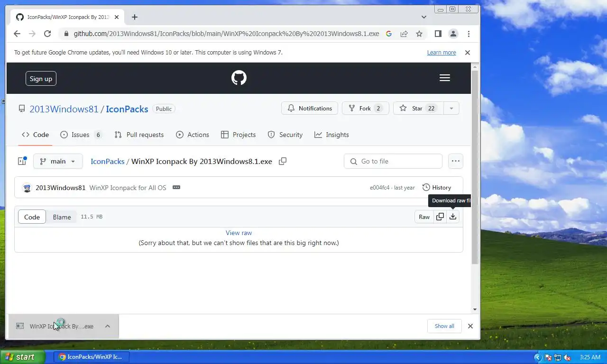Click the GitHub Octocat logo

pos(239,78)
